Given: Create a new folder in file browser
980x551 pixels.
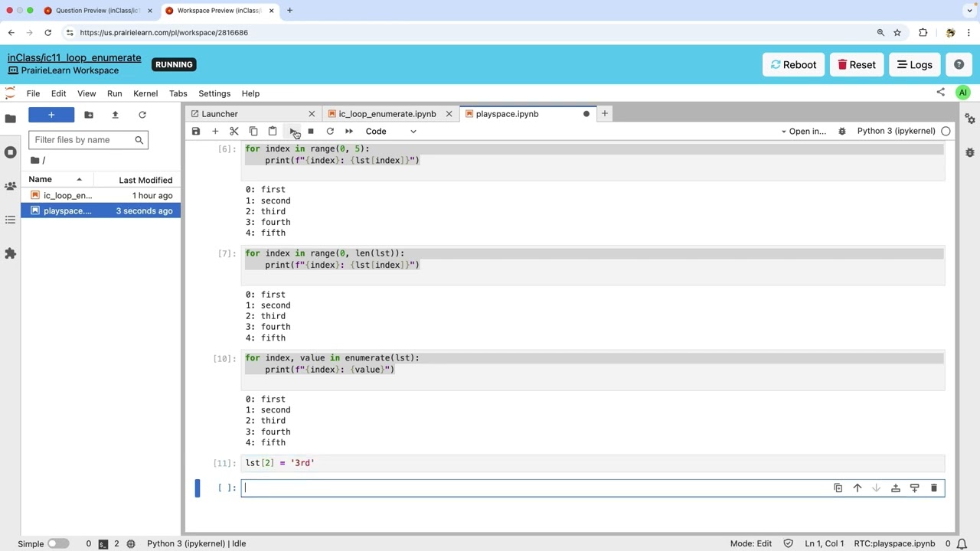Looking at the screenshot, I should [89, 115].
